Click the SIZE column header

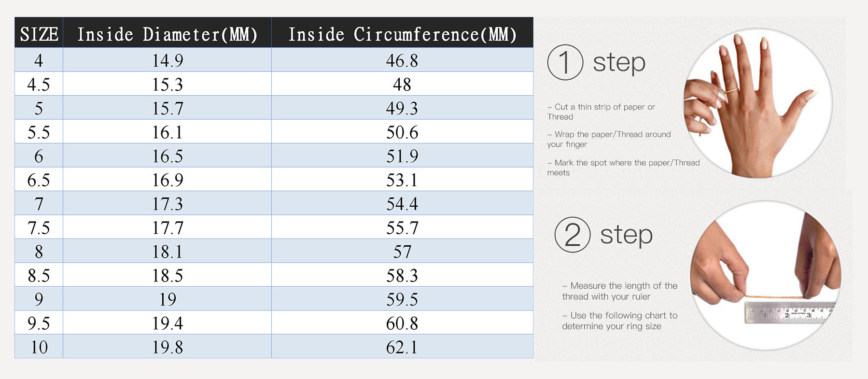click(39, 34)
